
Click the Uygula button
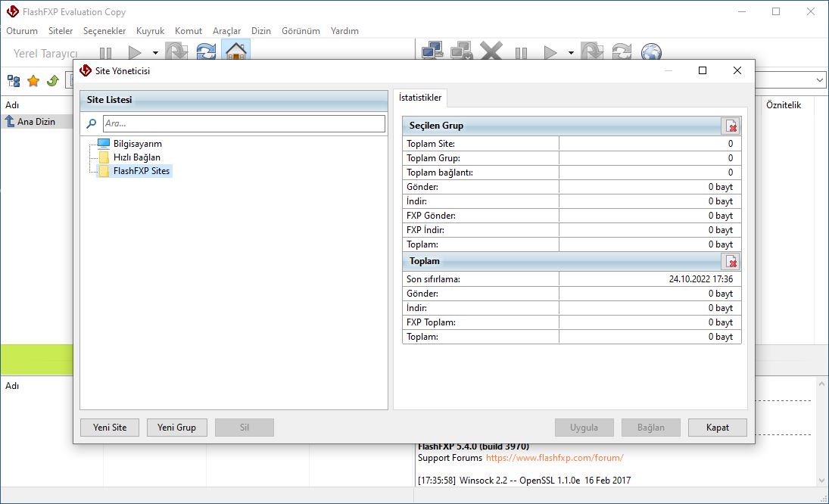[584, 428]
